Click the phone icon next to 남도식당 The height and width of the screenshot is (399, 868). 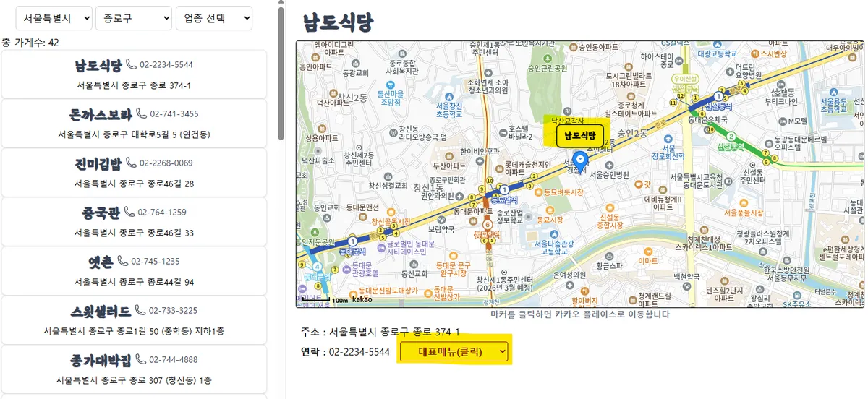coord(131,65)
